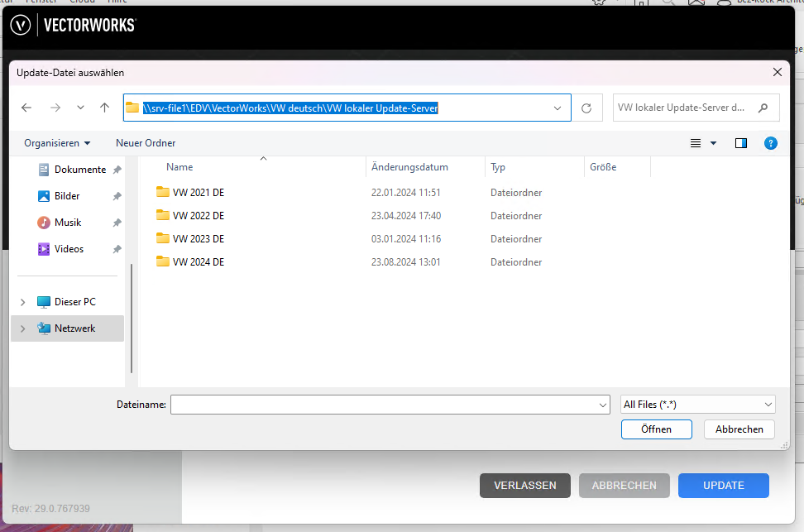Open recent locations dropdown chevron
This screenshot has width=804, height=532.
[x=80, y=108]
